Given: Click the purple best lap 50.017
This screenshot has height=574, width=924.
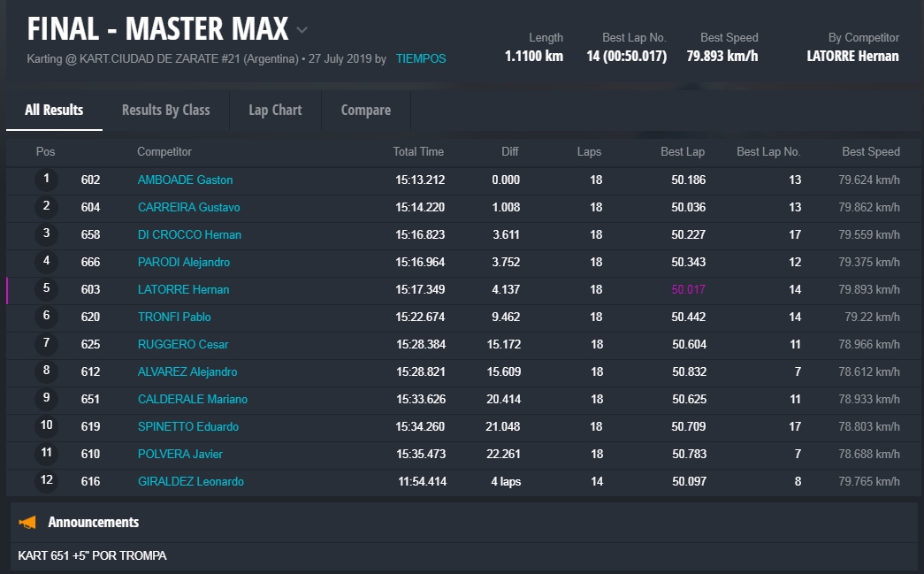Looking at the screenshot, I should pyautogui.click(x=688, y=289).
